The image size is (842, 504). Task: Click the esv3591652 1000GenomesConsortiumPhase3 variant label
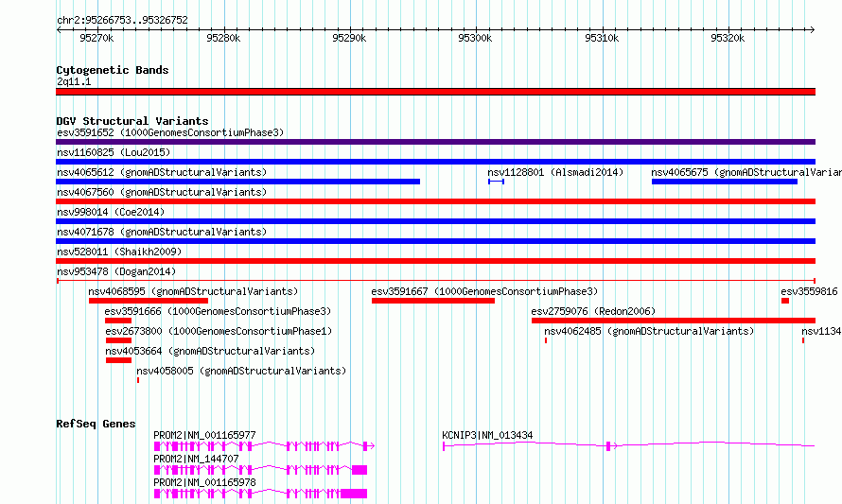[170, 132]
